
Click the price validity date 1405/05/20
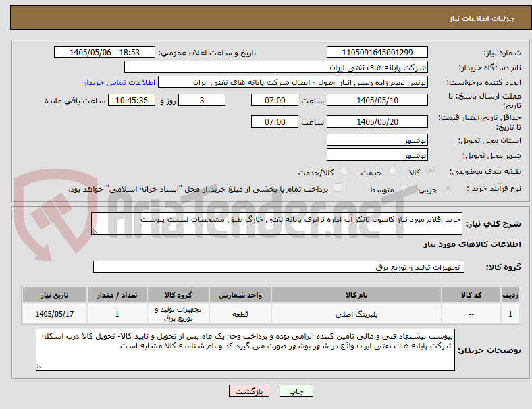point(377,121)
